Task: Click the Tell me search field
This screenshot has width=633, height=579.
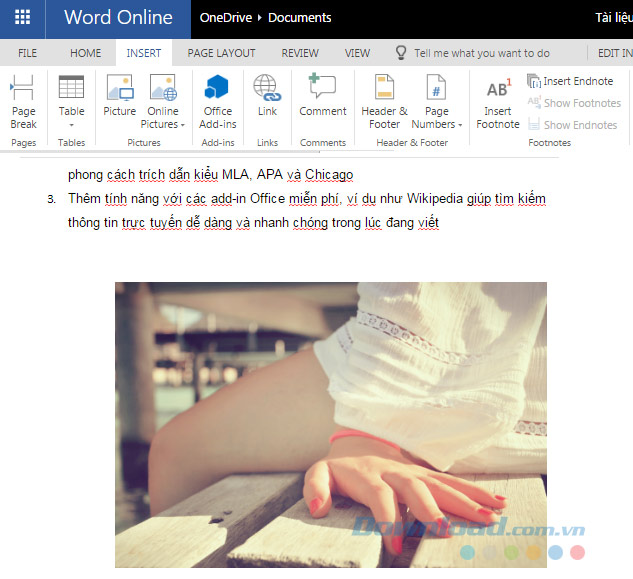Action: [481, 53]
